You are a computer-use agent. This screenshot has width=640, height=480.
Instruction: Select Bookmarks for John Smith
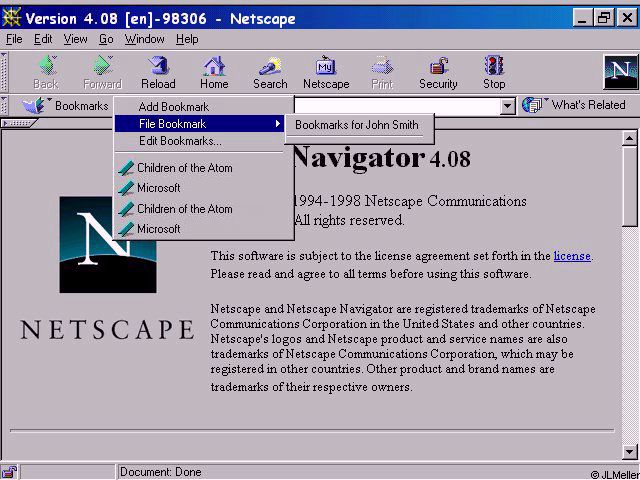point(357,125)
